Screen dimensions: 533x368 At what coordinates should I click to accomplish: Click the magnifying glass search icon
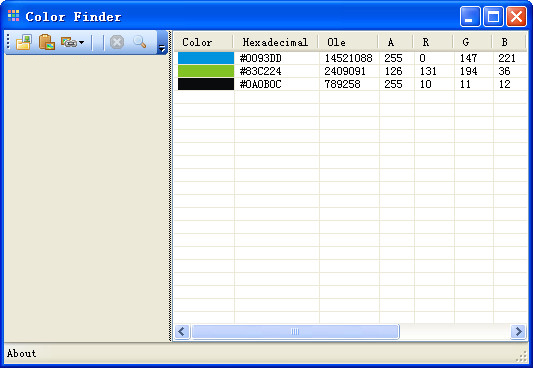[x=140, y=42]
